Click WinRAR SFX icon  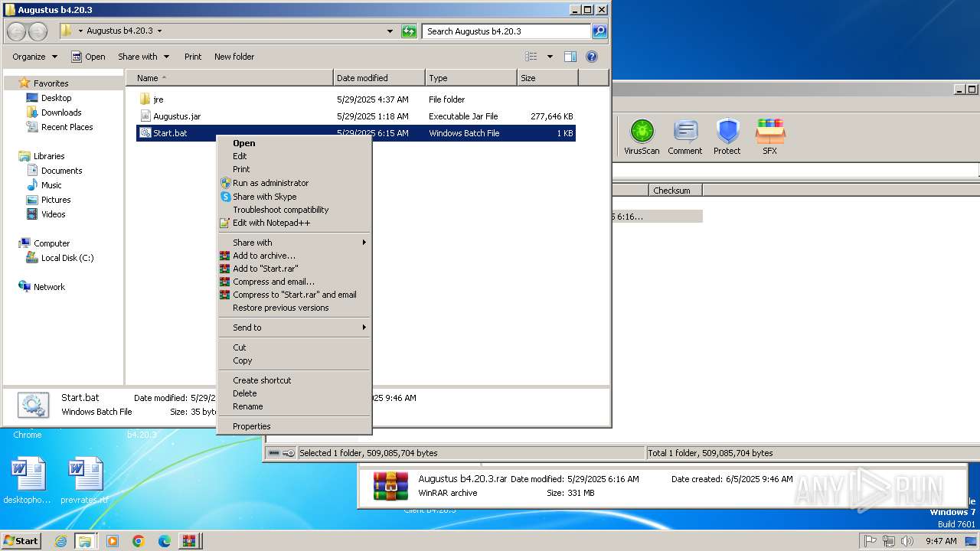(770, 137)
